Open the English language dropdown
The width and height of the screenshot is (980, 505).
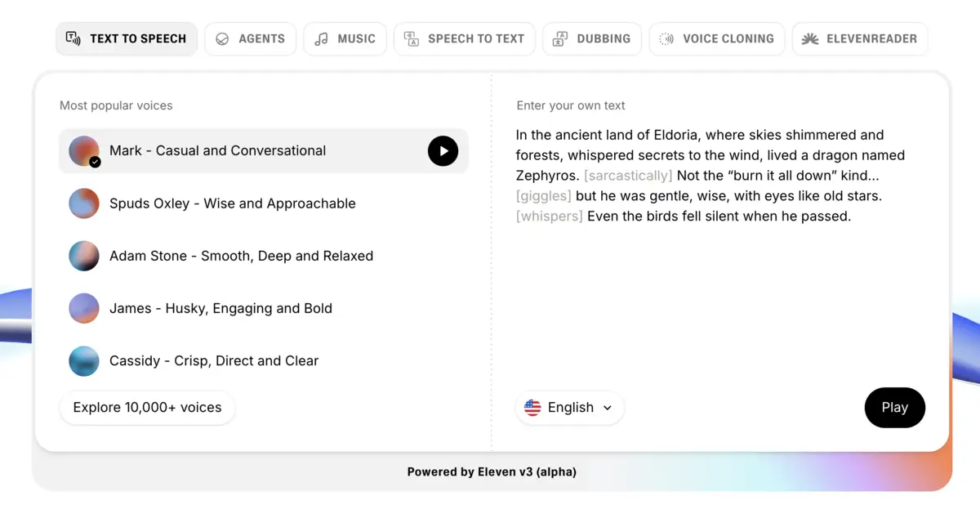(x=569, y=408)
